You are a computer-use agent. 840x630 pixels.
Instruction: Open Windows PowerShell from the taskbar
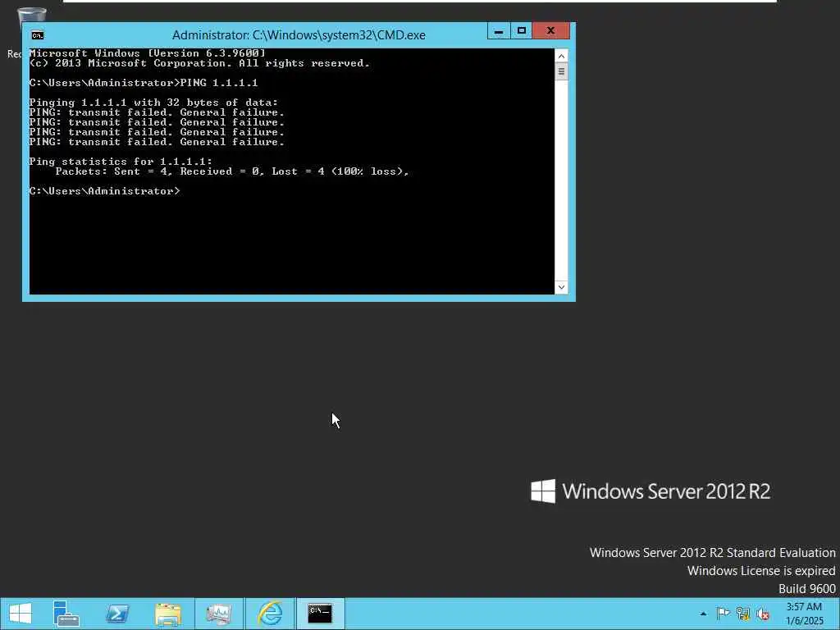pyautogui.click(x=116, y=614)
